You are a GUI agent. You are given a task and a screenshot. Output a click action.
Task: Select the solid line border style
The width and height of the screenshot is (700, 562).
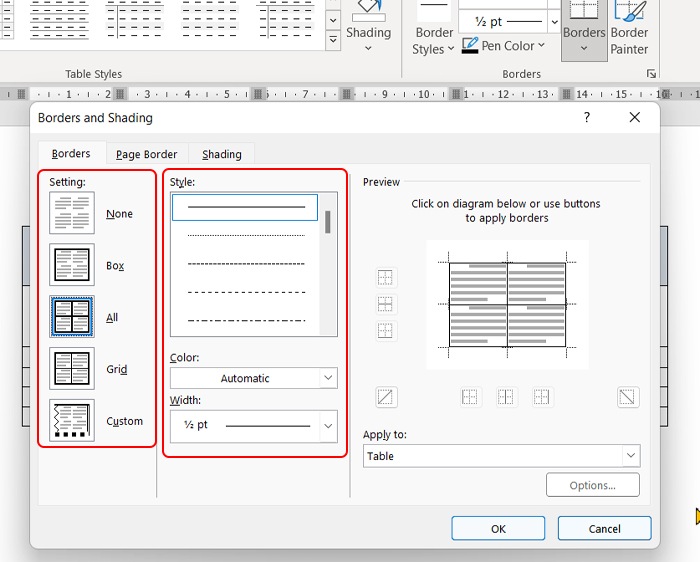point(245,207)
